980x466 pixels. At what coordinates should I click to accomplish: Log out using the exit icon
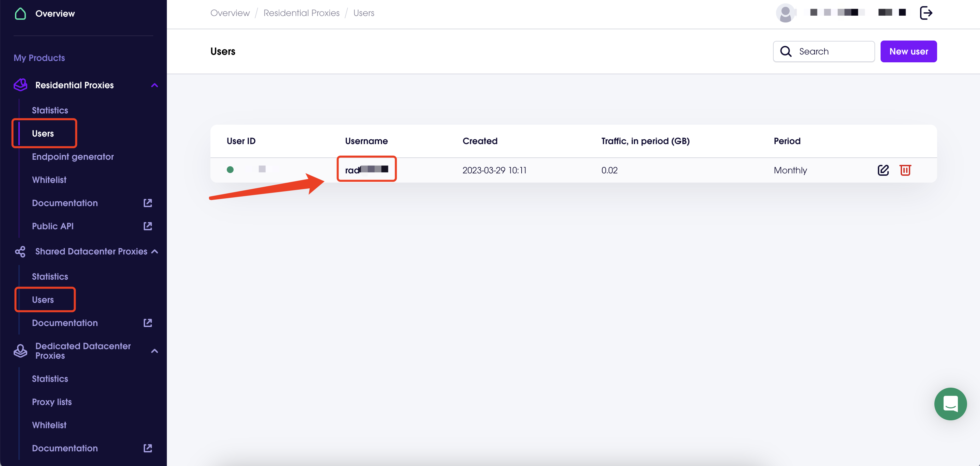click(926, 13)
